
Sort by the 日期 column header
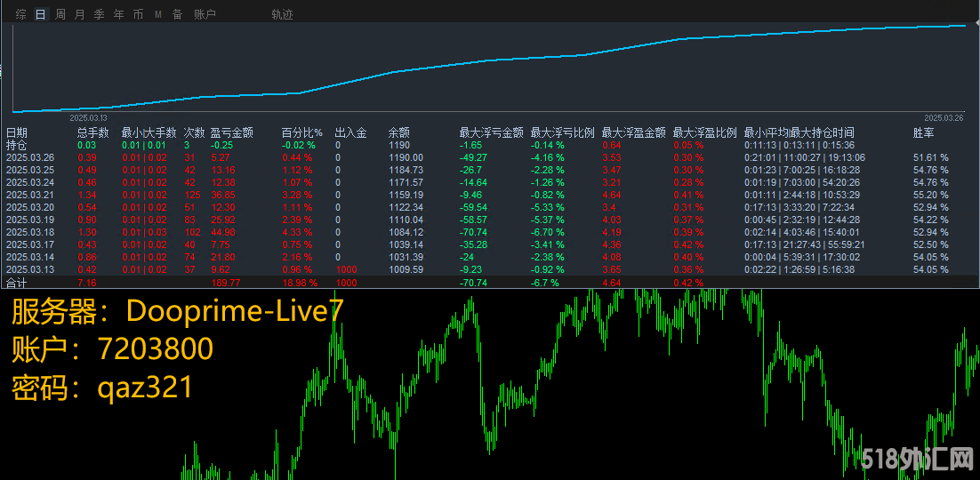pyautogui.click(x=17, y=132)
